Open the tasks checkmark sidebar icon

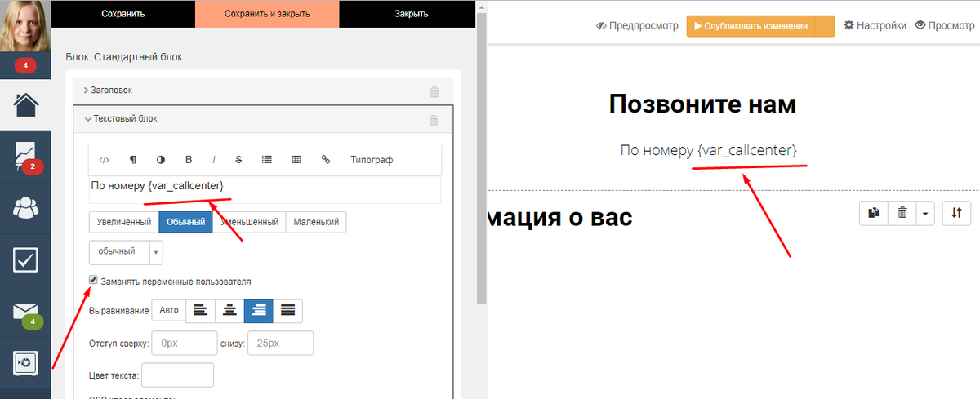pos(25,259)
